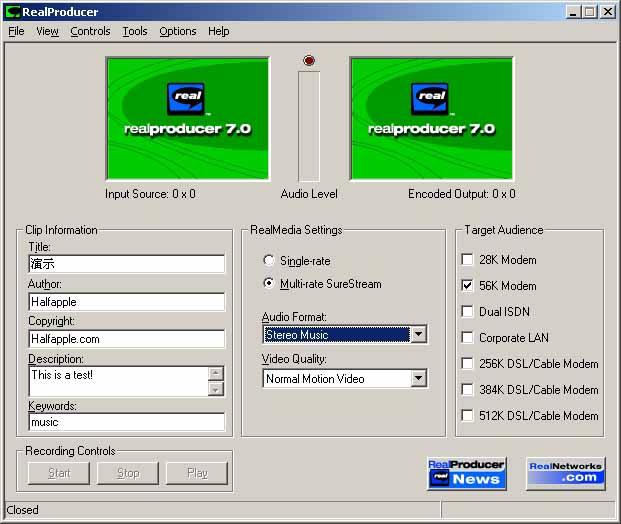The width and height of the screenshot is (621, 524).
Task: Click the Input Source preview image
Action: (x=187, y=118)
